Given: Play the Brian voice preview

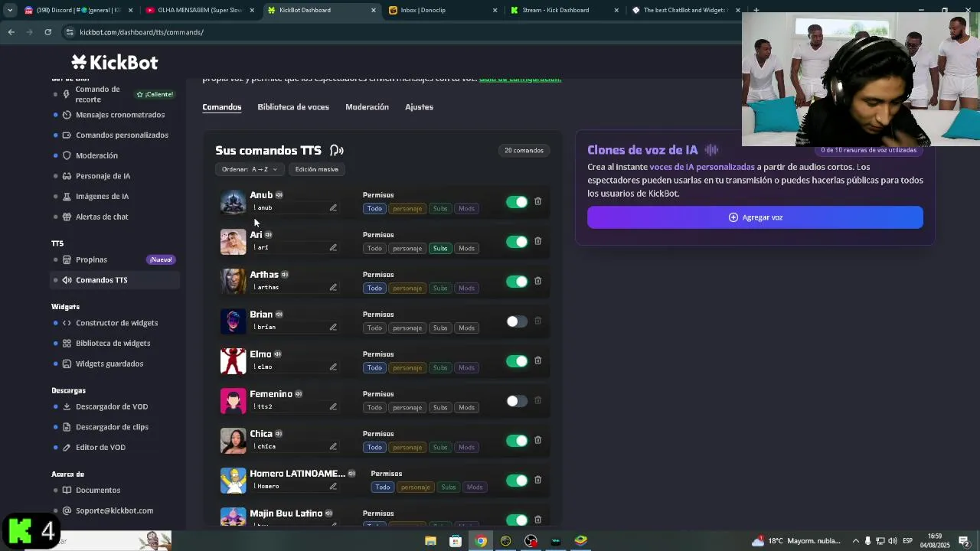Looking at the screenshot, I should point(279,315).
